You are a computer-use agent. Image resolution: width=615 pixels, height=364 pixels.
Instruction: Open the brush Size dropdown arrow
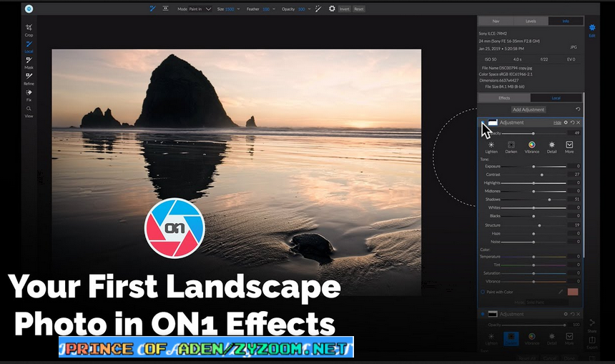click(238, 9)
